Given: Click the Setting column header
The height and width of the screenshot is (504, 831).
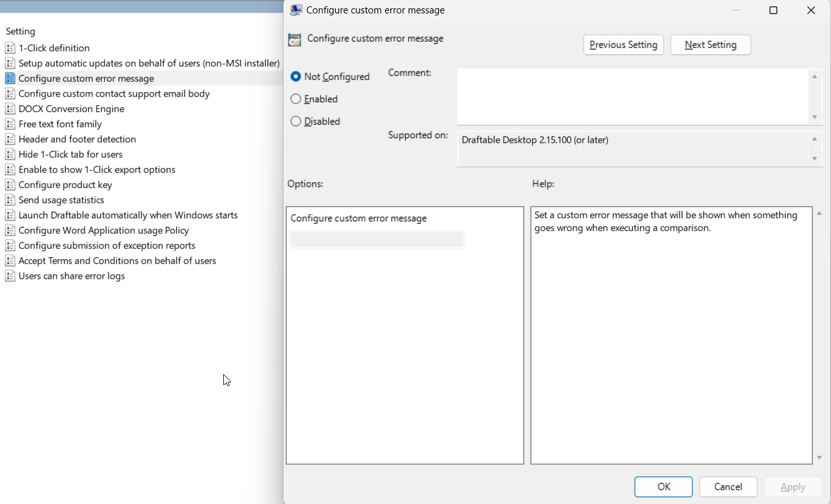Looking at the screenshot, I should point(20,31).
